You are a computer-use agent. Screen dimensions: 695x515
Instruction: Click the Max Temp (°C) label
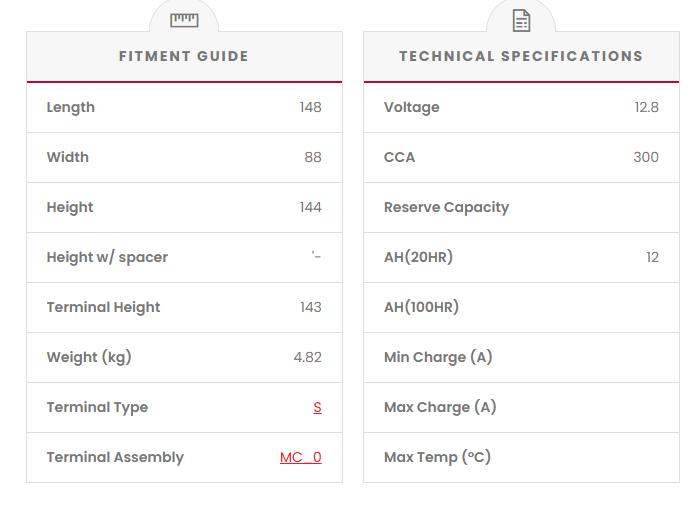(x=437, y=457)
